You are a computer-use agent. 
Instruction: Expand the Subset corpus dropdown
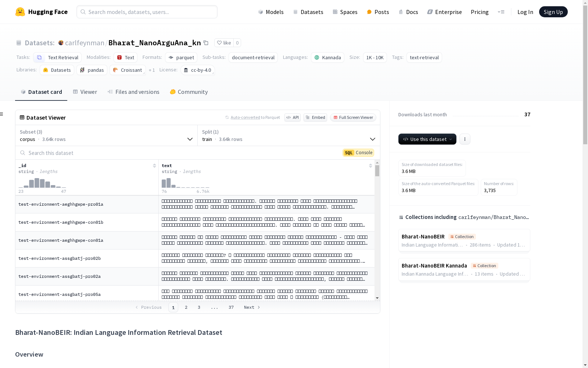pyautogui.click(x=106, y=135)
